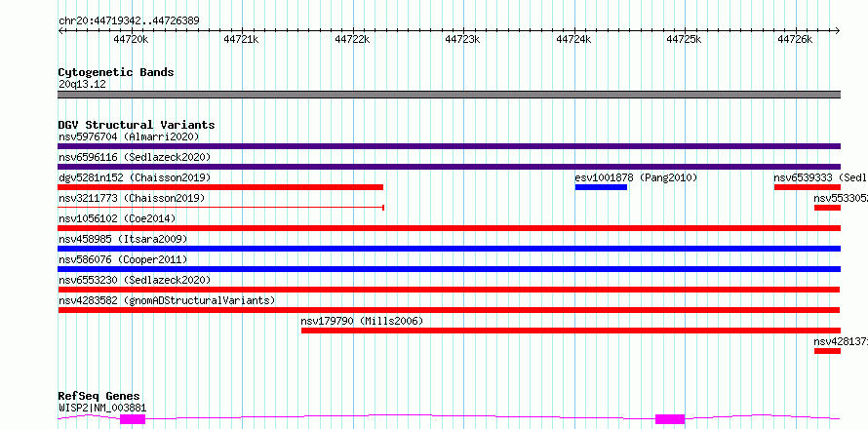Select the small red bar under nsv553305

827,208
